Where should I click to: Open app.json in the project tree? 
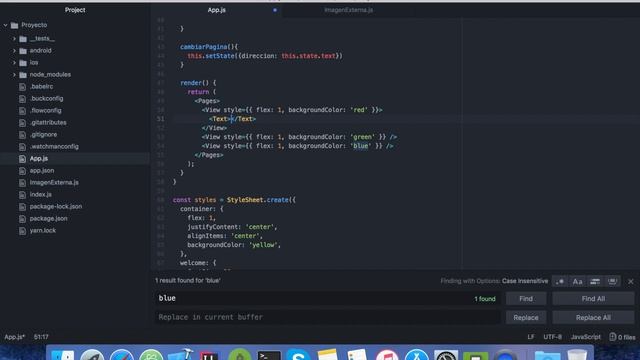42,171
